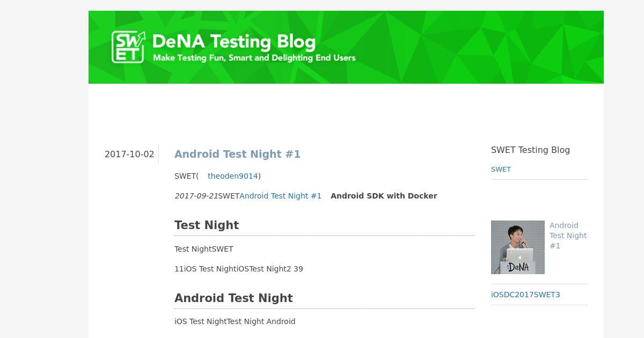Click the SWET logo icon in header

coord(128,47)
